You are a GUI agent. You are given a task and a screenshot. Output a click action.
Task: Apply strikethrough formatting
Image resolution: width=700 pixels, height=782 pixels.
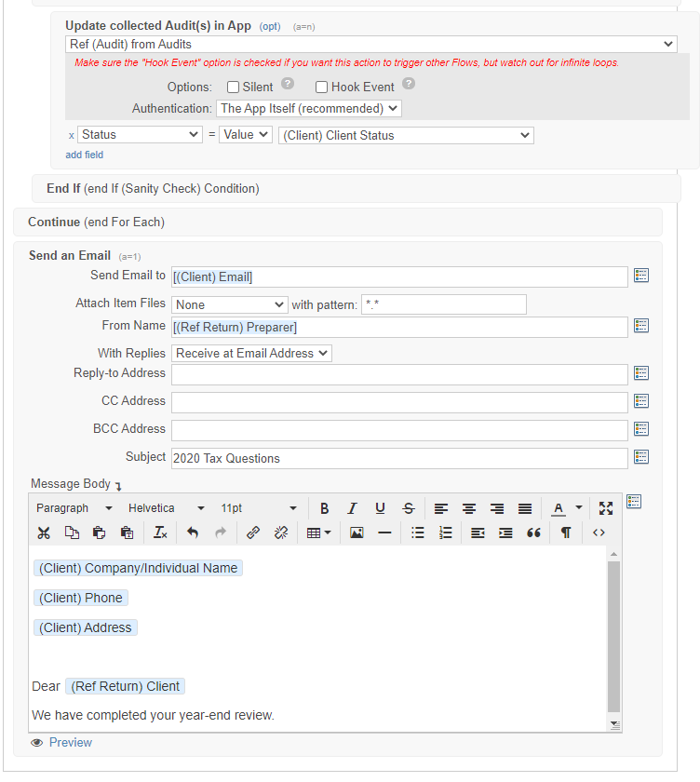click(x=409, y=508)
